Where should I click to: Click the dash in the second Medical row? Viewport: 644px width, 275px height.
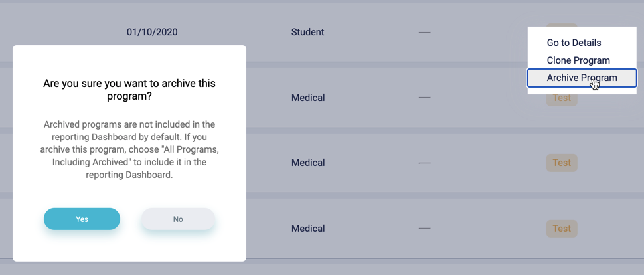(425, 163)
